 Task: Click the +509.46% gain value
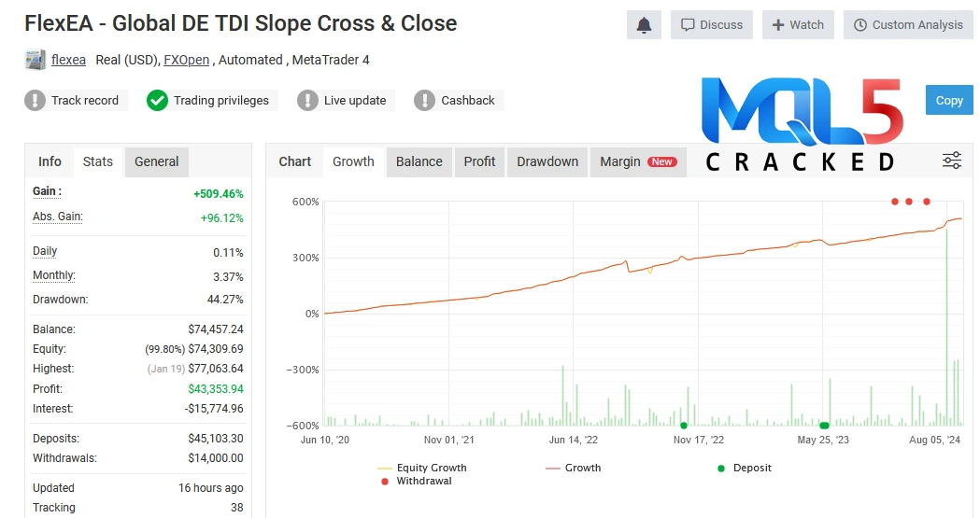pyautogui.click(x=218, y=194)
